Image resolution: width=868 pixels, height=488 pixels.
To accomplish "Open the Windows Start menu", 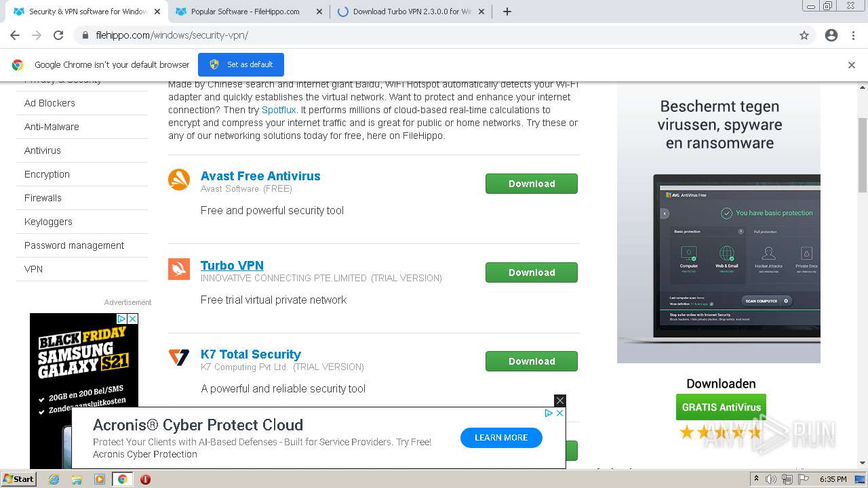I will pyautogui.click(x=18, y=479).
